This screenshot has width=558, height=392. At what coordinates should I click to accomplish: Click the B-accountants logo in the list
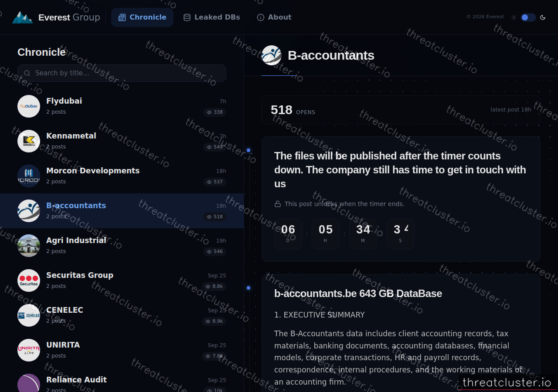point(29,211)
